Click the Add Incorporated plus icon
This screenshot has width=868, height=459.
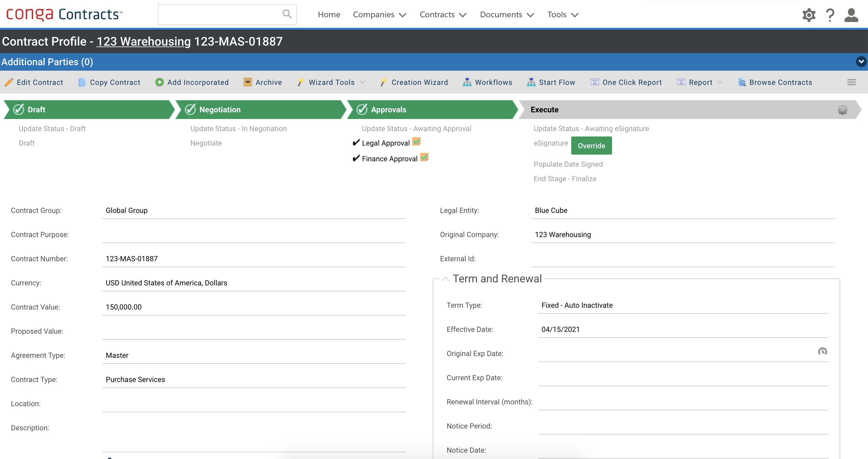point(159,82)
